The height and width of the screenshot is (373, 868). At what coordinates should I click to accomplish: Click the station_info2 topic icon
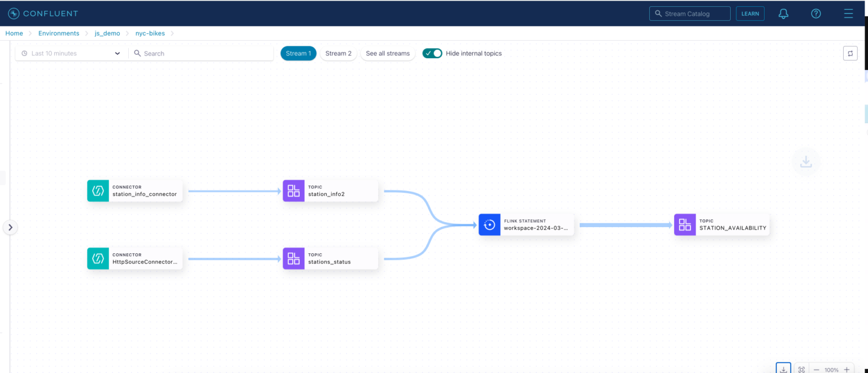click(294, 191)
